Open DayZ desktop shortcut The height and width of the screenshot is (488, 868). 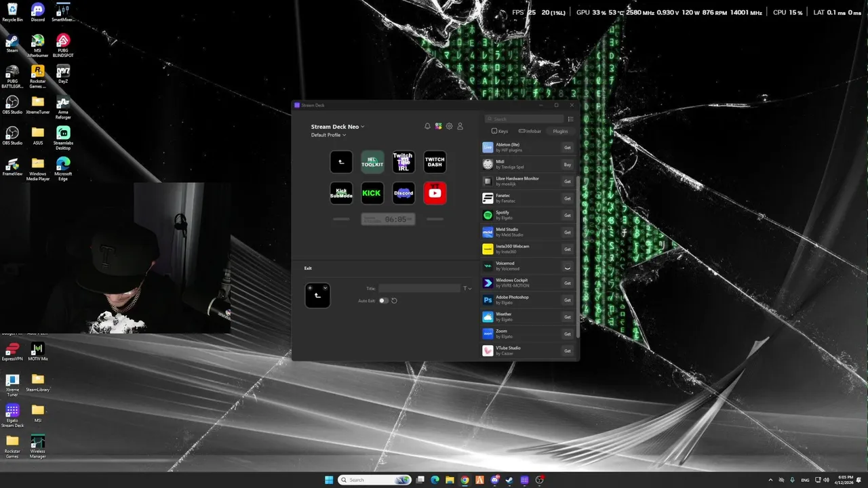(63, 74)
